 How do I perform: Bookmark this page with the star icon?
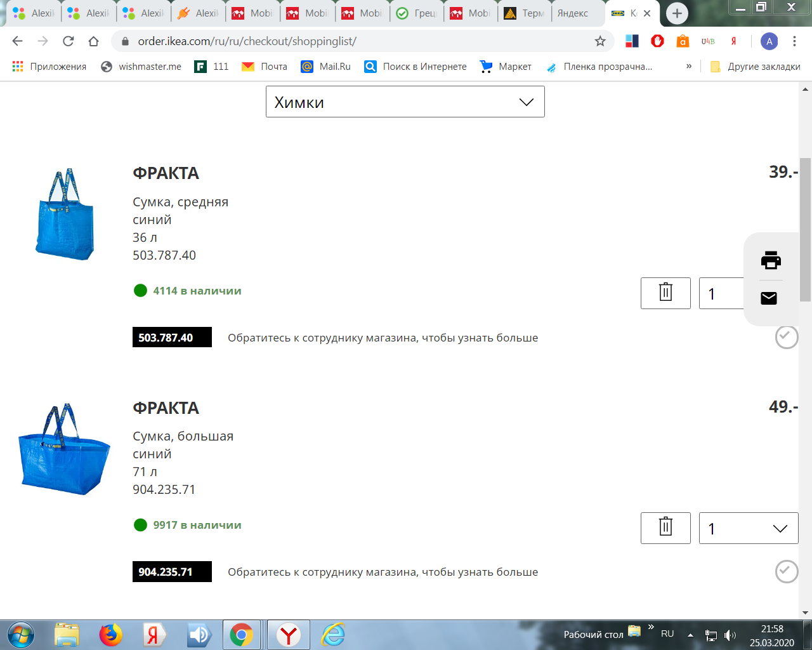(x=600, y=41)
